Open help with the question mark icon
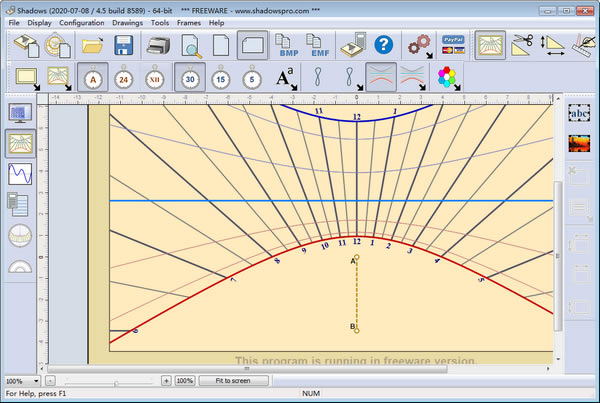Screen dimensions: 600x403 pos(383,45)
